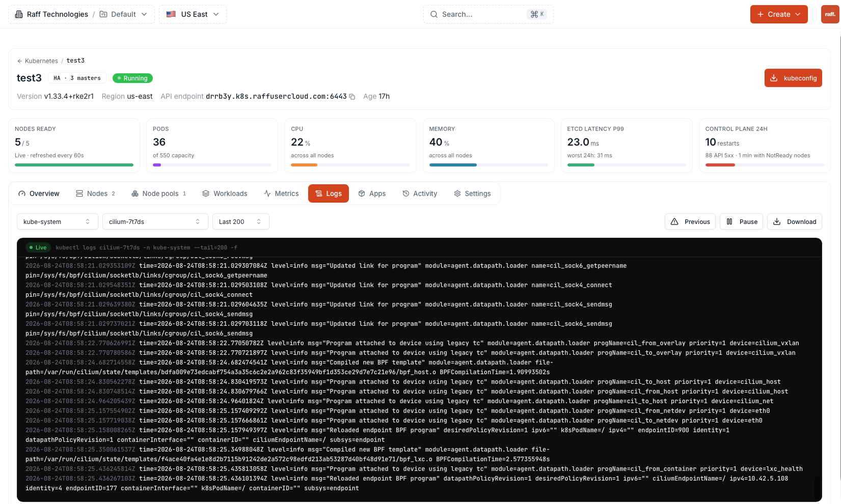Click the Raff Technologies organization icon
The width and height of the screenshot is (841, 504).
(x=19, y=14)
